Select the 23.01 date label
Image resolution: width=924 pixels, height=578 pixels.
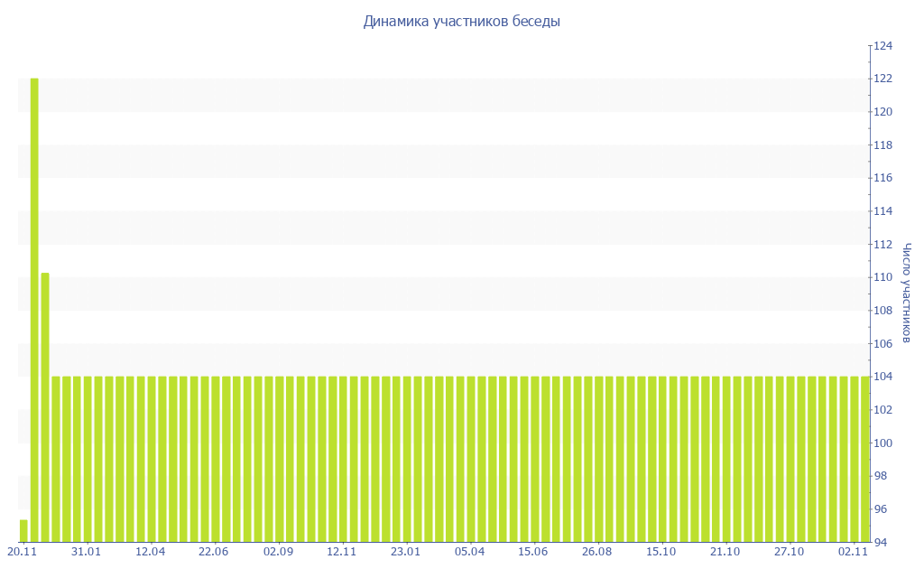[405, 551]
